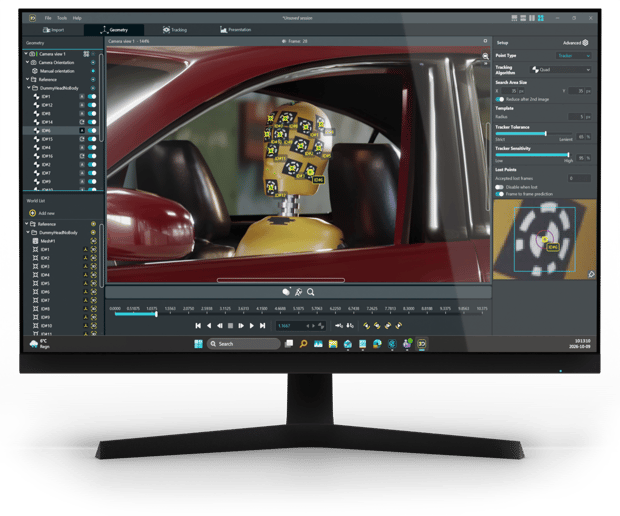Stop playback

point(230,326)
